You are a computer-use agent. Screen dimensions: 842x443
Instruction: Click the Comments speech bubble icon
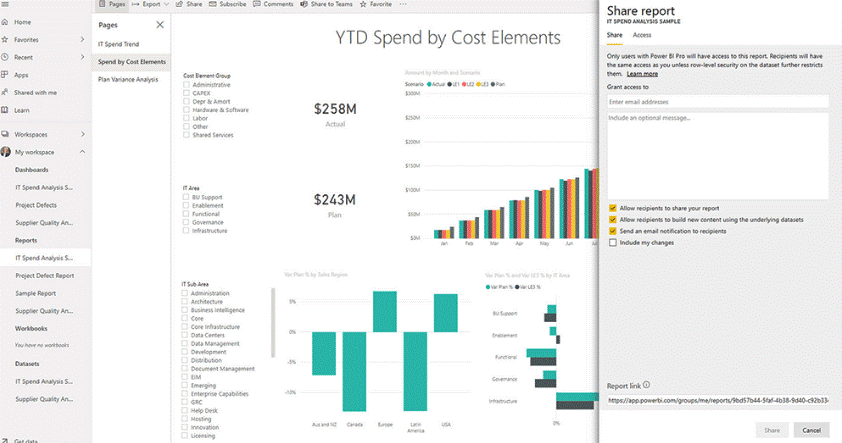[x=257, y=4]
